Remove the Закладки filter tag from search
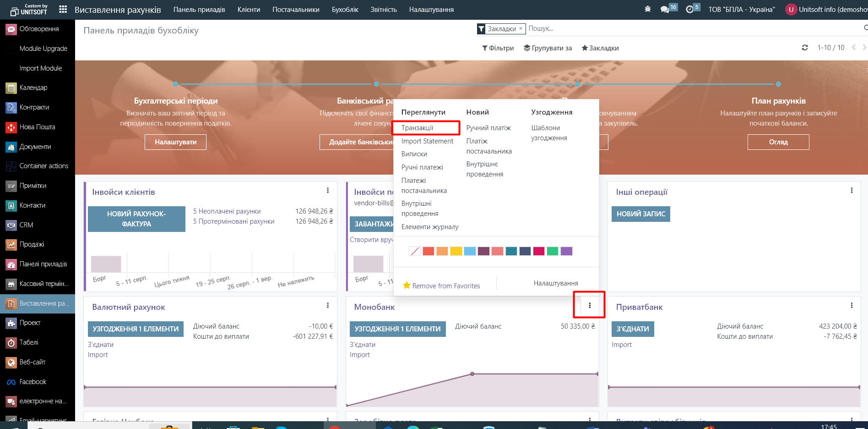 coord(521,28)
